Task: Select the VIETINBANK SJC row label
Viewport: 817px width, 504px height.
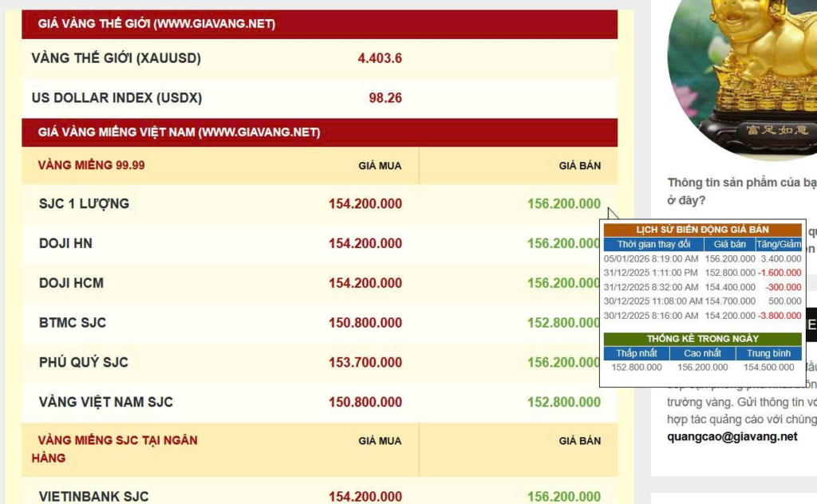Action: 93,497
